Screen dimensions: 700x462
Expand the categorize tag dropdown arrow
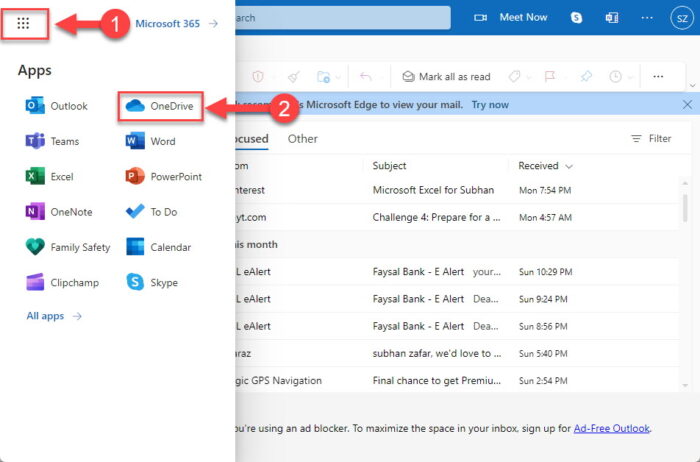[x=529, y=77]
